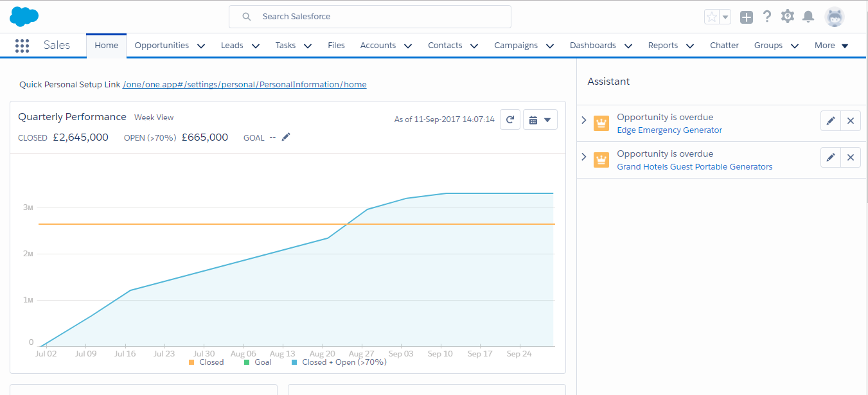The image size is (868, 395).
Task: Open the Contacts tab dropdown chevron
Action: click(x=474, y=46)
